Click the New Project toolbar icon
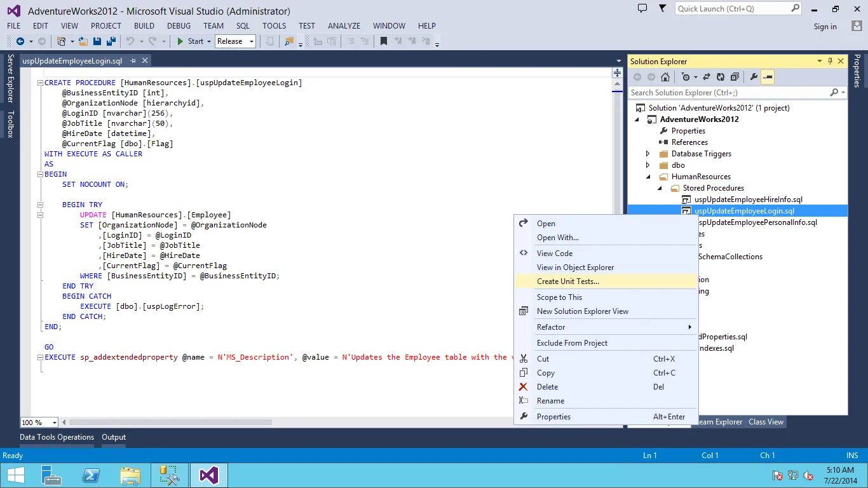This screenshot has height=488, width=868. [62, 41]
